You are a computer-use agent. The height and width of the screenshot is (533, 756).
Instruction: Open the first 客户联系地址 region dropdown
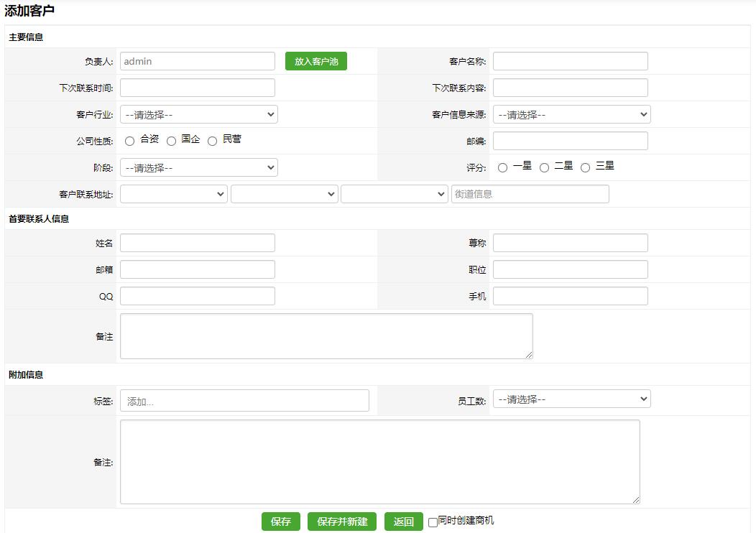173,194
